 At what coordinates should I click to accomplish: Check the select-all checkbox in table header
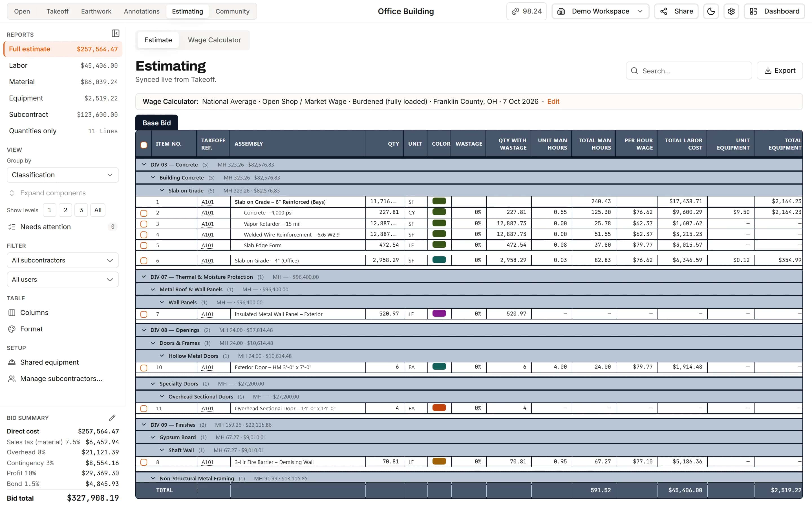click(x=144, y=145)
